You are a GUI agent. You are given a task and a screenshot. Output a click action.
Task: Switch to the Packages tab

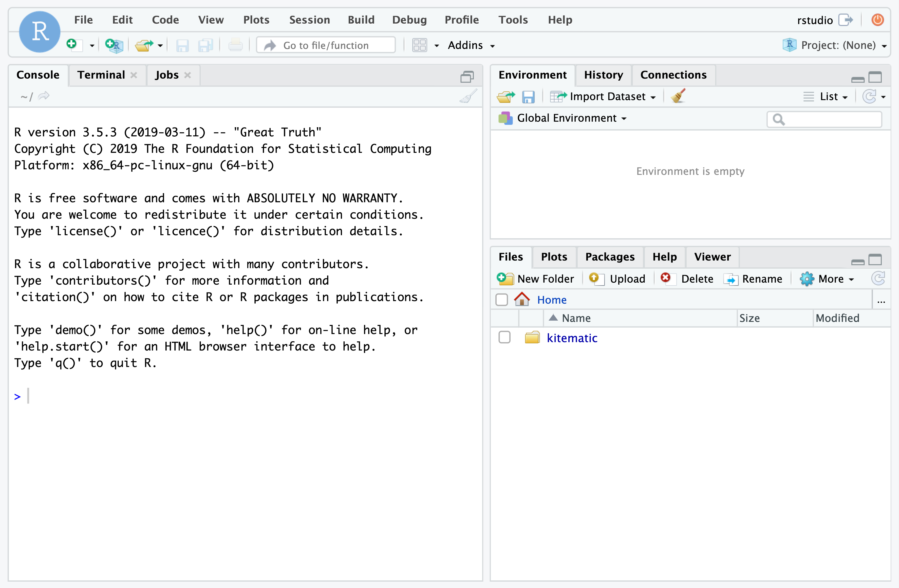610,257
